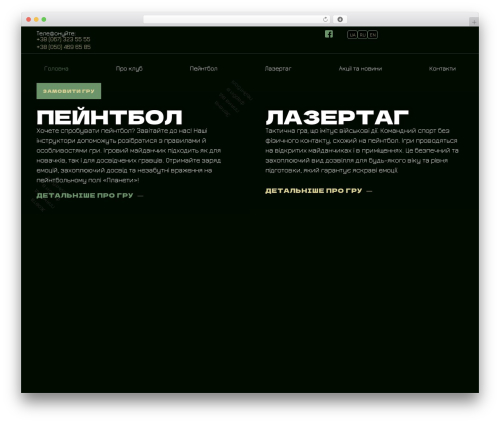The width and height of the screenshot is (500, 423).
Task: Reload the page with the refresh icon
Action: pos(325,19)
